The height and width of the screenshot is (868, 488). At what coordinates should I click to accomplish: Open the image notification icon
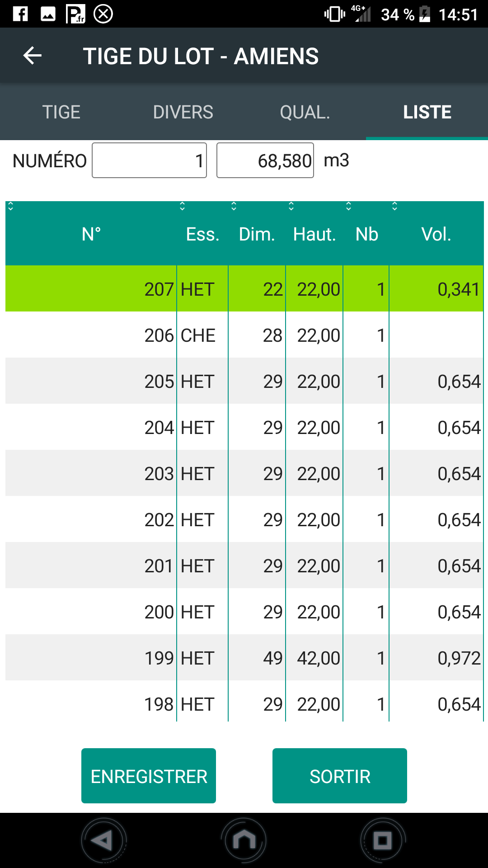[48, 14]
